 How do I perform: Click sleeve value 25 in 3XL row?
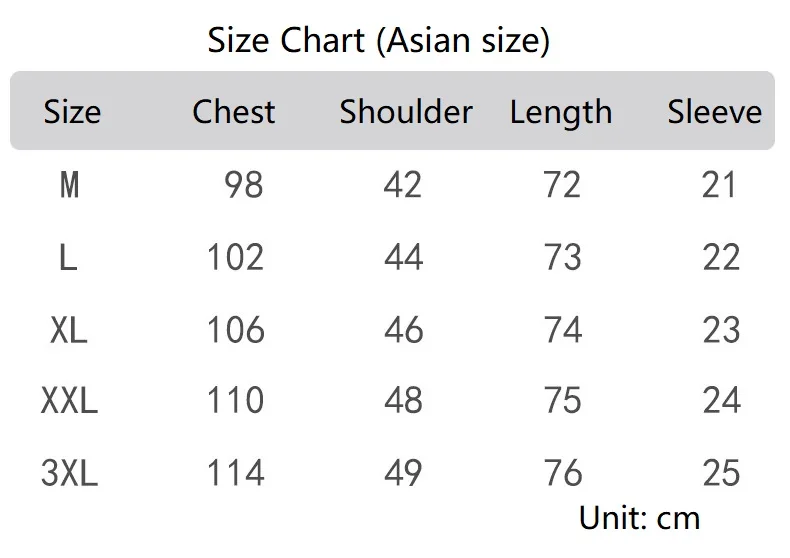(x=721, y=473)
